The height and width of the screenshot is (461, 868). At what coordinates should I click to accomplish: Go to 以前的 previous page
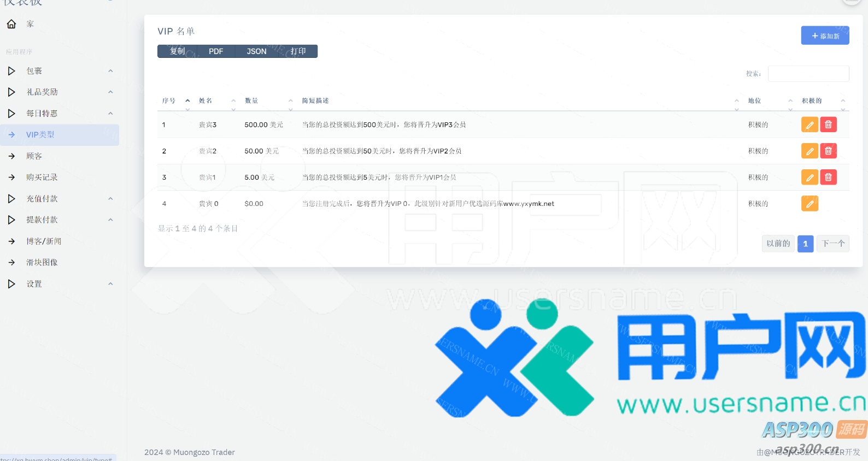778,244
